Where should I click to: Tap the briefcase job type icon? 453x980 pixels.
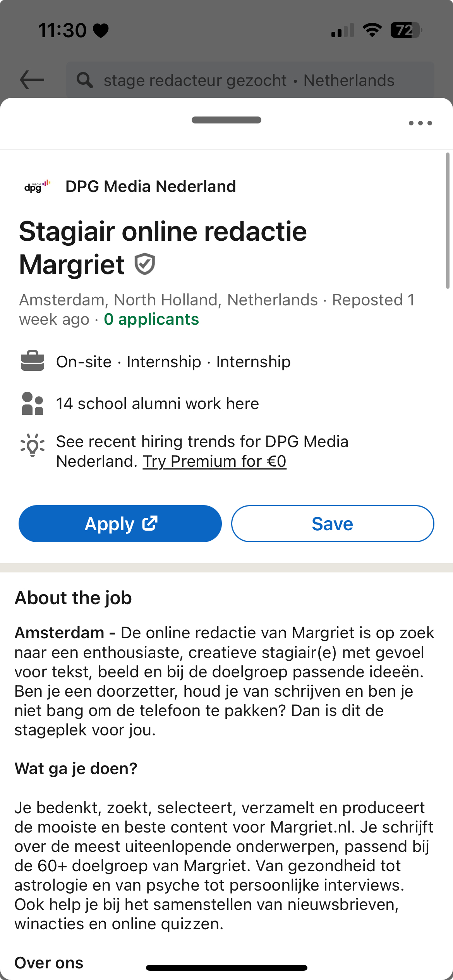click(x=33, y=361)
